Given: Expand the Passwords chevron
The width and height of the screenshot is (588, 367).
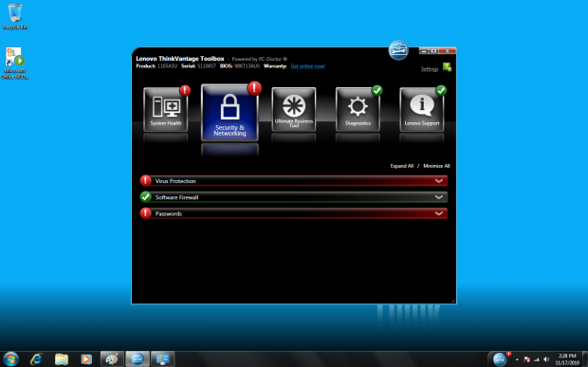Looking at the screenshot, I should 439,213.
